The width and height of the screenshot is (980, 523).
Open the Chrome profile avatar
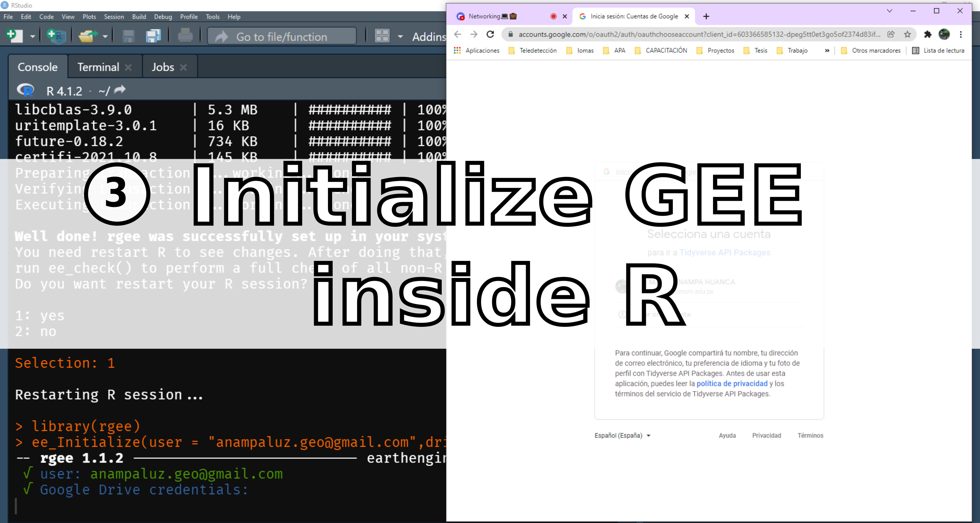(944, 34)
